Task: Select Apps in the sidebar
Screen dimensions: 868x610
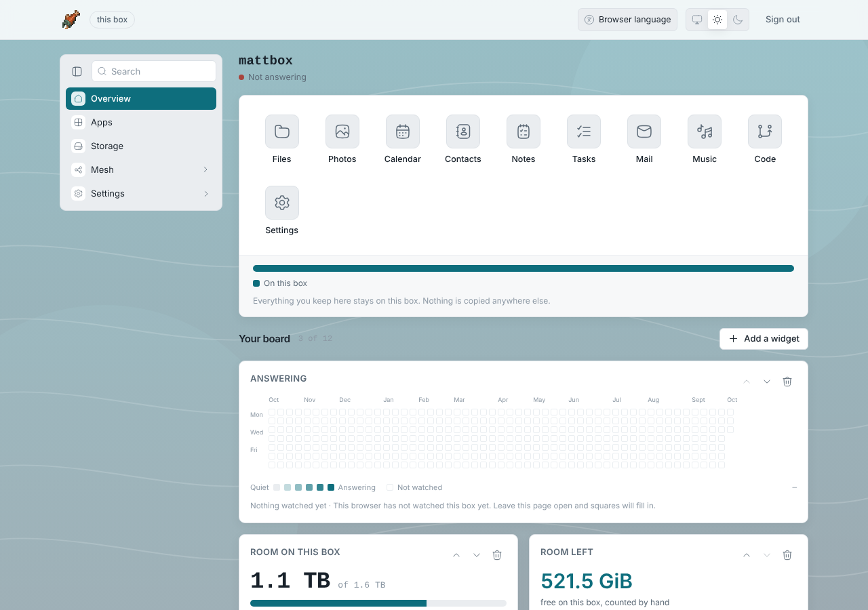Action: click(x=141, y=122)
